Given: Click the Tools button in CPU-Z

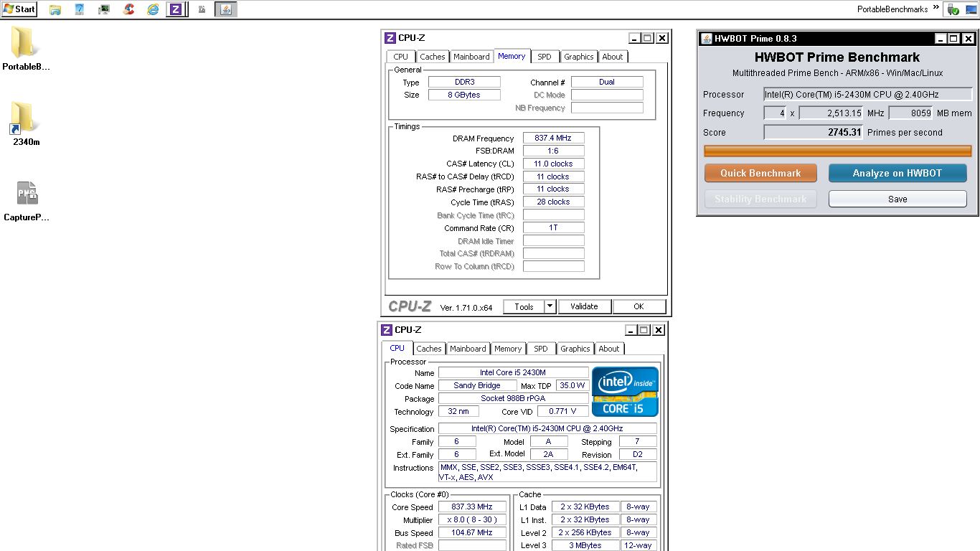Looking at the screenshot, I should pos(524,306).
